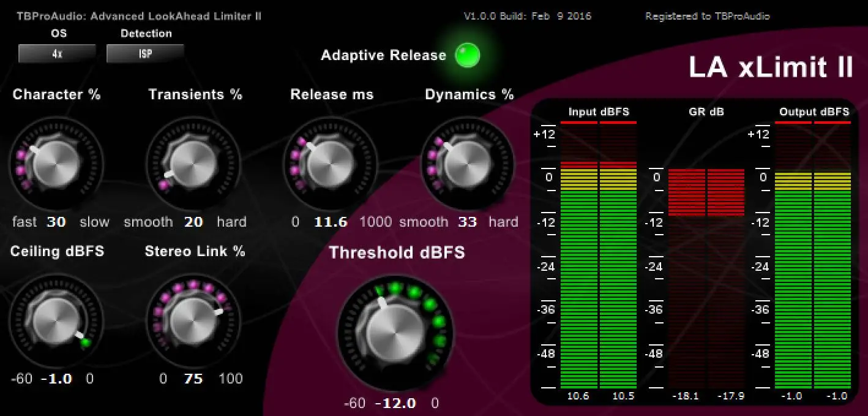
Task: Click the Character % label
Action: pos(57,94)
